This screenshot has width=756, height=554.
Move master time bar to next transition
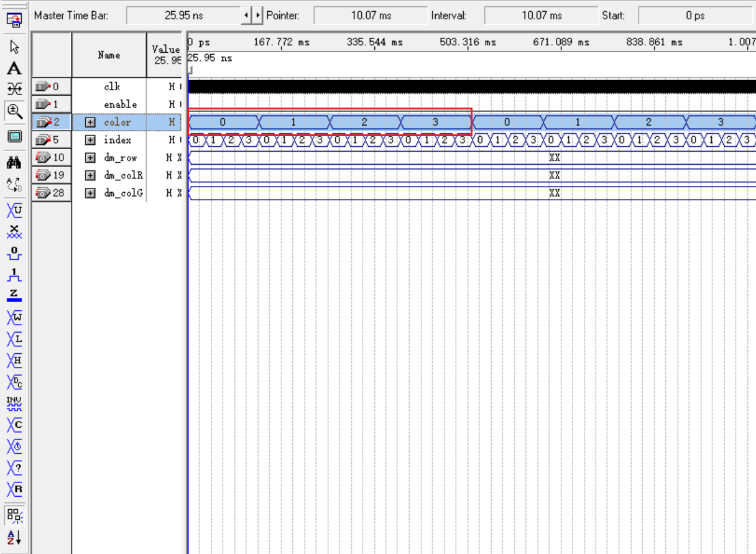click(258, 15)
